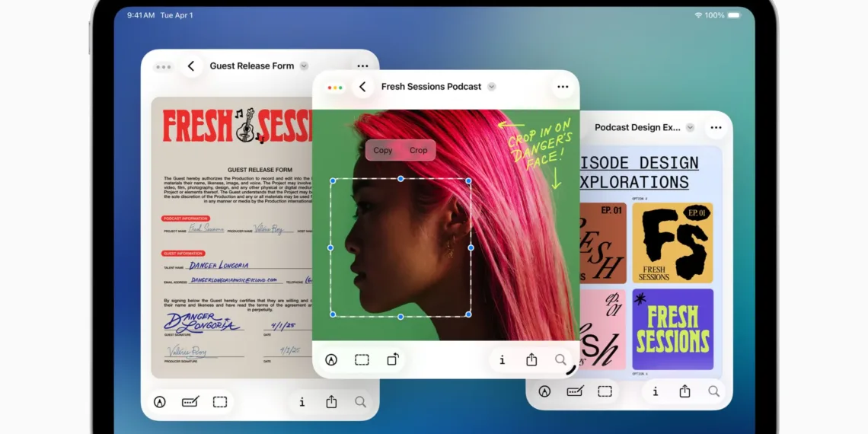Click the left-middle selection handle on the photo
Image resolution: width=868 pixels, height=434 pixels.
coord(330,247)
